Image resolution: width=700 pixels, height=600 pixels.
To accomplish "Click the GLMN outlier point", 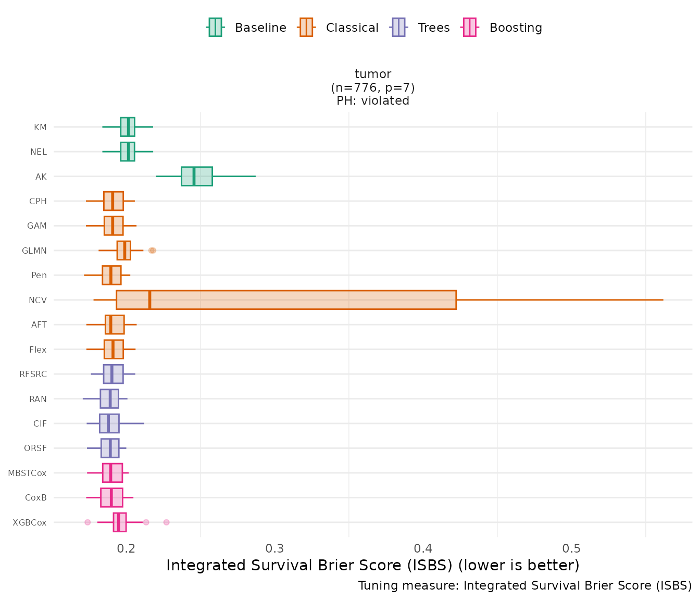I will (x=152, y=251).
